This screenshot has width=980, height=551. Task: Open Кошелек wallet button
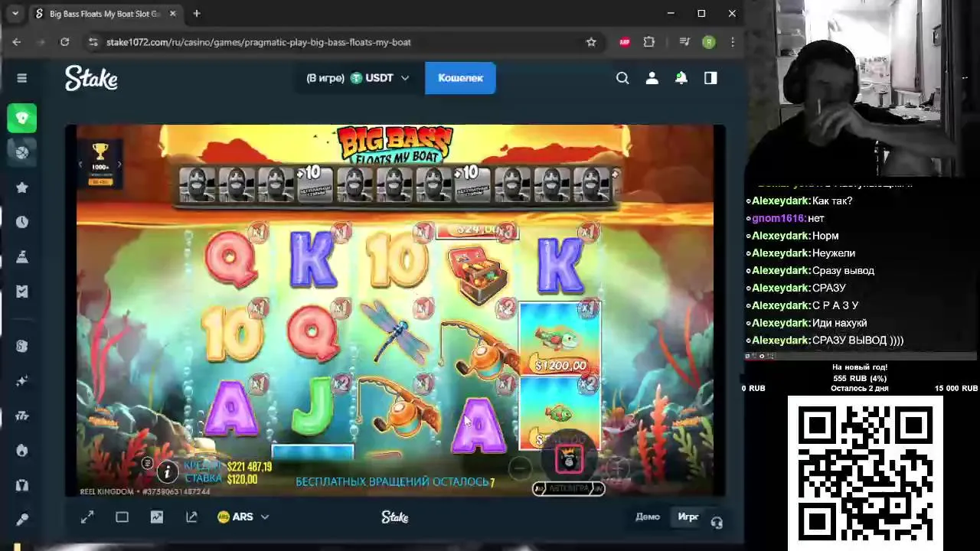(460, 78)
